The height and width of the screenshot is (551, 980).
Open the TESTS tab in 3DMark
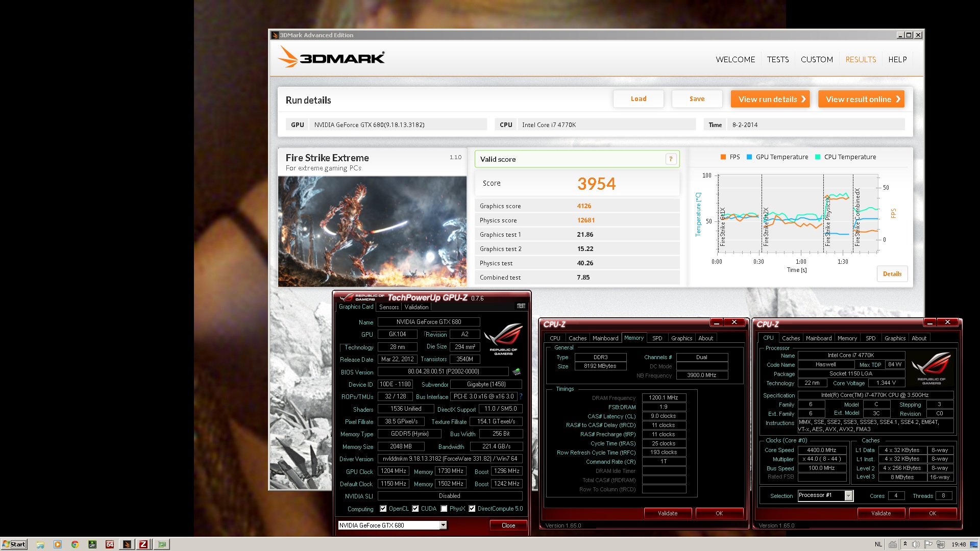778,60
